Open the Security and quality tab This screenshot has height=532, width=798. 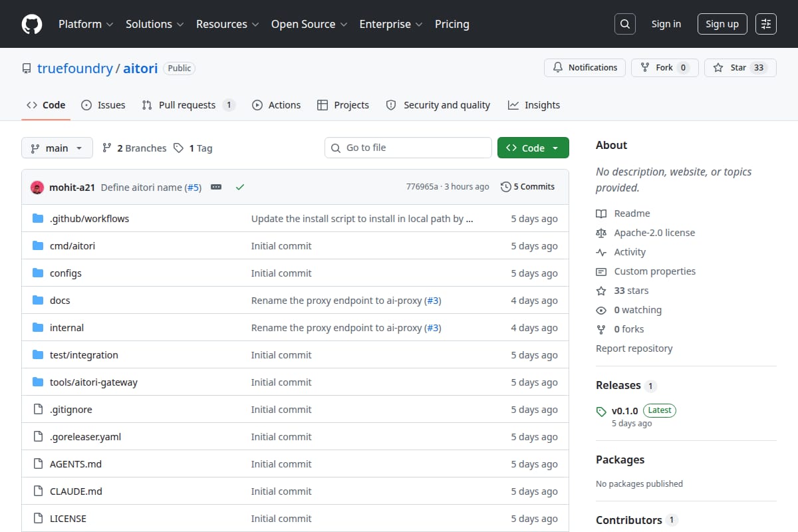438,105
